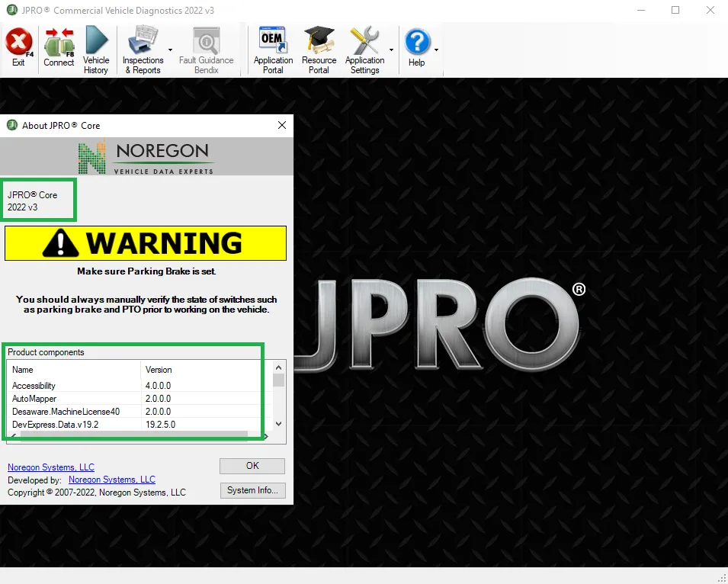Click the red Exit icon

[x=18, y=42]
